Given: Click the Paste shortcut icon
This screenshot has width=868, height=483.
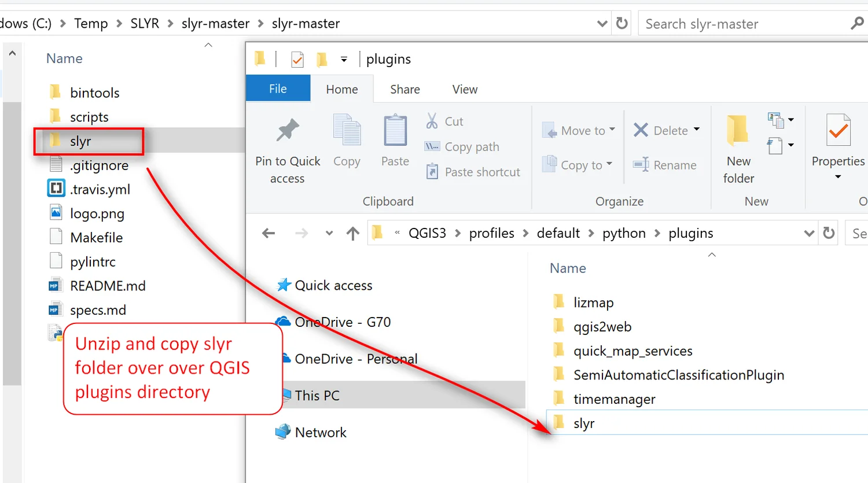Looking at the screenshot, I should [x=432, y=172].
